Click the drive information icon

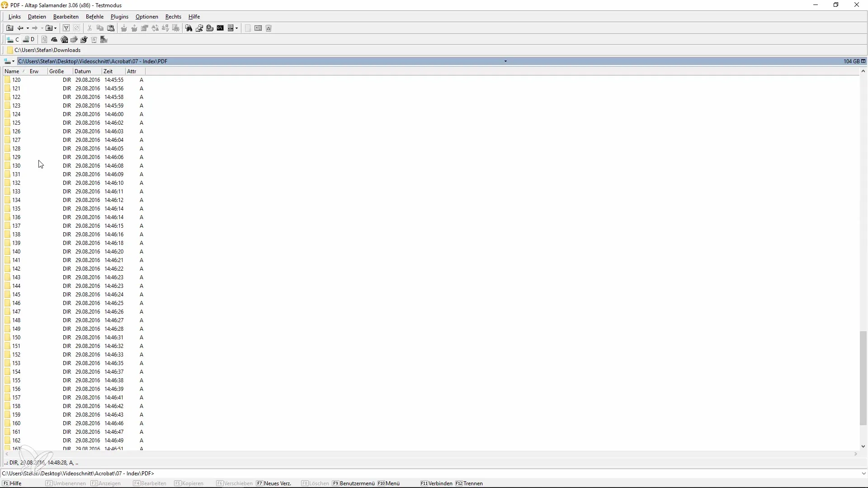[x=210, y=28]
